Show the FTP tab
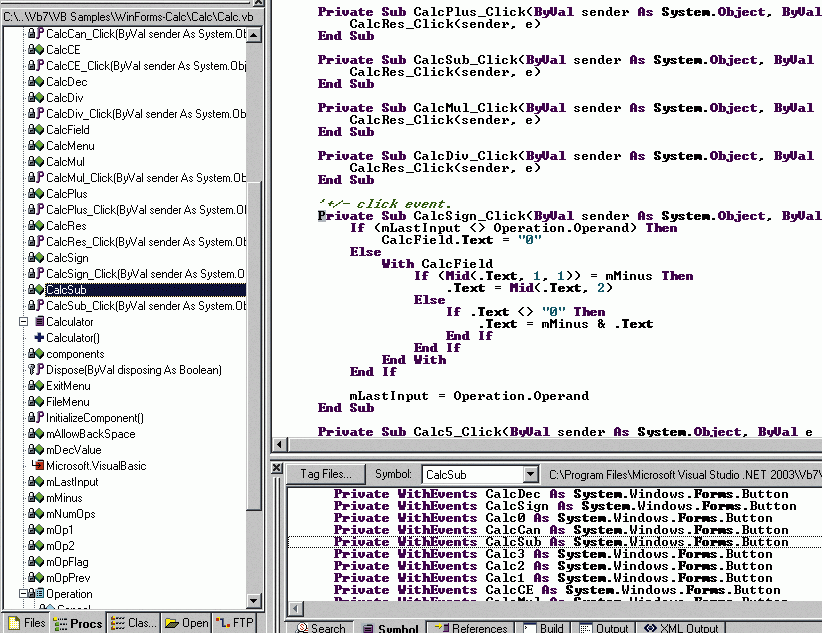This screenshot has height=633, width=822. [x=234, y=623]
